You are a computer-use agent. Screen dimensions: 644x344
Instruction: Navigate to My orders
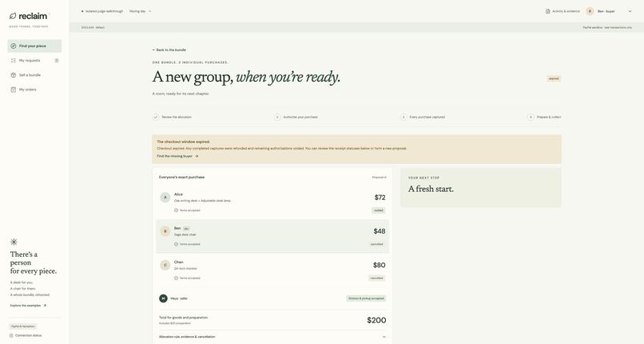34,90
